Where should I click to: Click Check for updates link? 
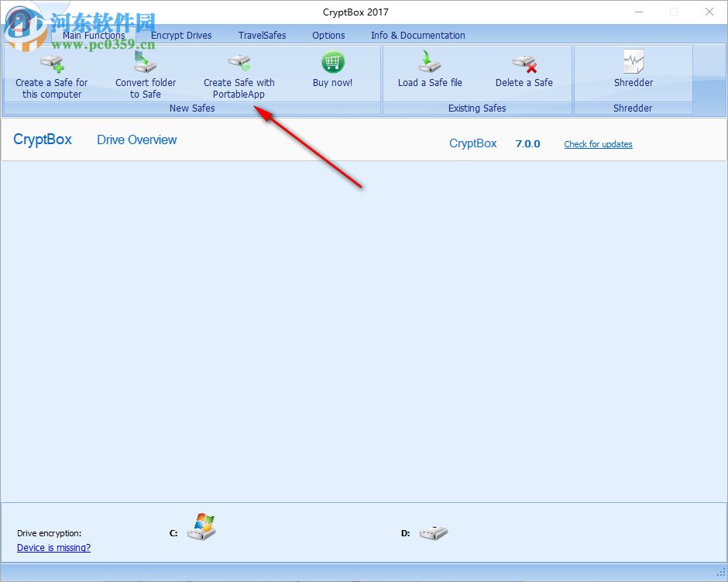point(598,144)
